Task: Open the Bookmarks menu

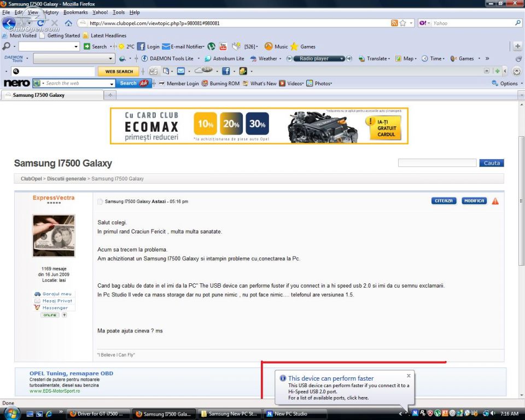Action: [75, 13]
